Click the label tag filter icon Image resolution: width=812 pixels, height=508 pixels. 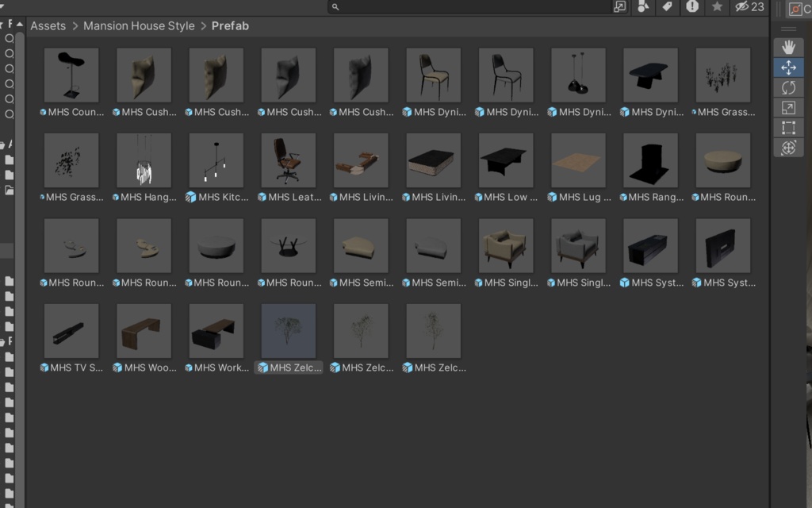668,7
